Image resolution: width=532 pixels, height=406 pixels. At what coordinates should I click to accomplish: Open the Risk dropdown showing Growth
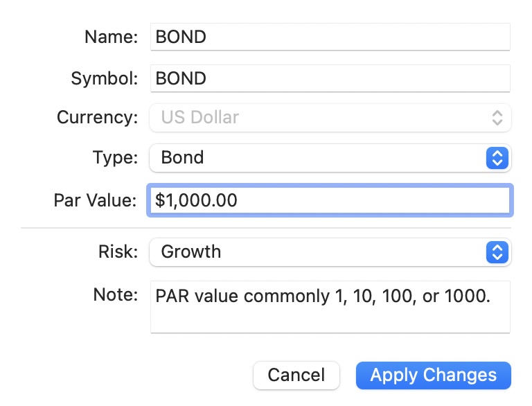pyautogui.click(x=319, y=251)
